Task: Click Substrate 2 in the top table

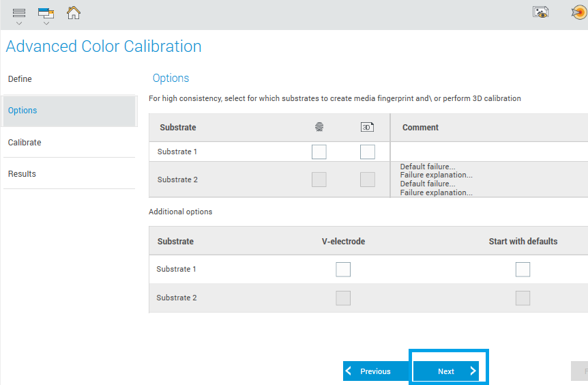Action: [x=177, y=180]
